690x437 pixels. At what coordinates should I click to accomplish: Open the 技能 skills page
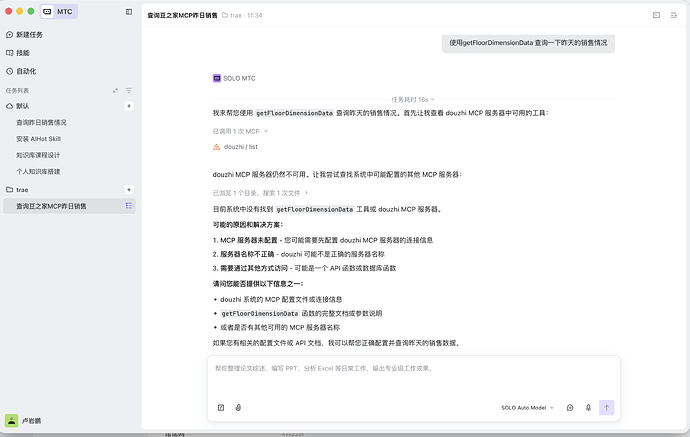pos(18,53)
